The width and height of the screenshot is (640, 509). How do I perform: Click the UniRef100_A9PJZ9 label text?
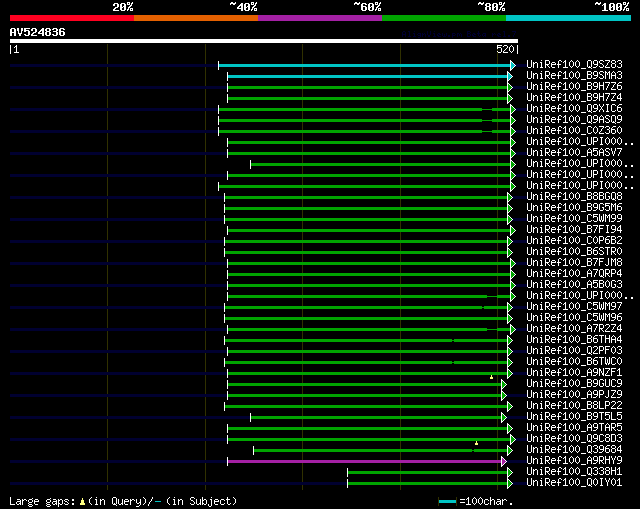574,395
